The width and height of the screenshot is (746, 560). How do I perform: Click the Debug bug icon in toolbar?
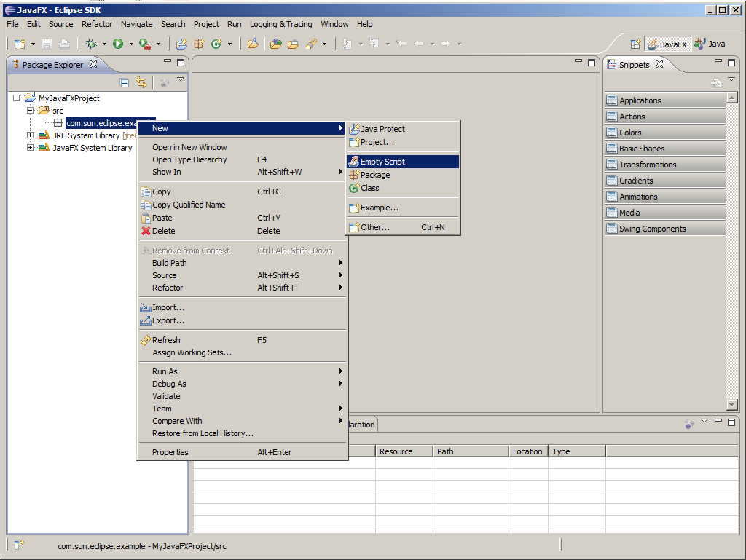(91, 44)
